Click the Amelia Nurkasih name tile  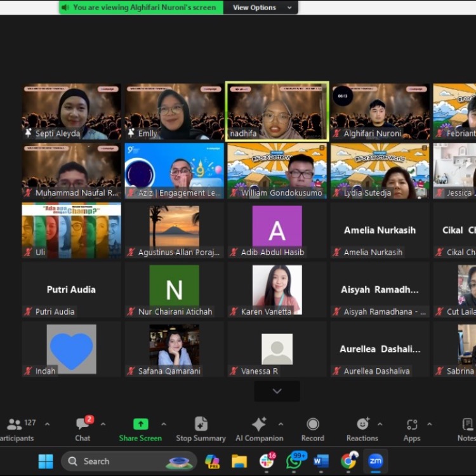coord(380,230)
